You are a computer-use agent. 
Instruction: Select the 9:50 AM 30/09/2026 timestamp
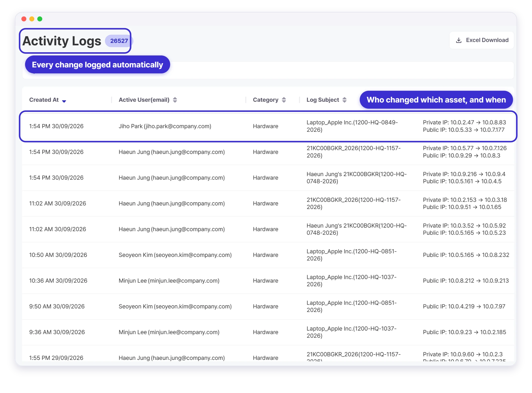pyautogui.click(x=57, y=306)
